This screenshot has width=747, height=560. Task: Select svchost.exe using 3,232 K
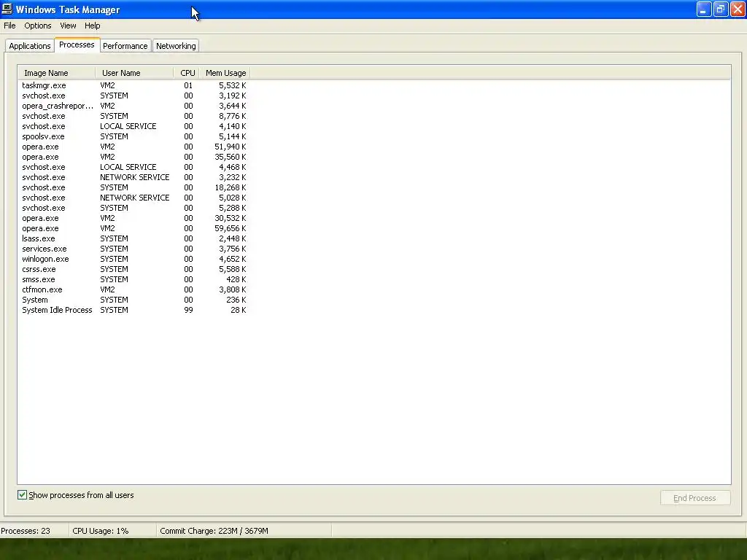[134, 177]
